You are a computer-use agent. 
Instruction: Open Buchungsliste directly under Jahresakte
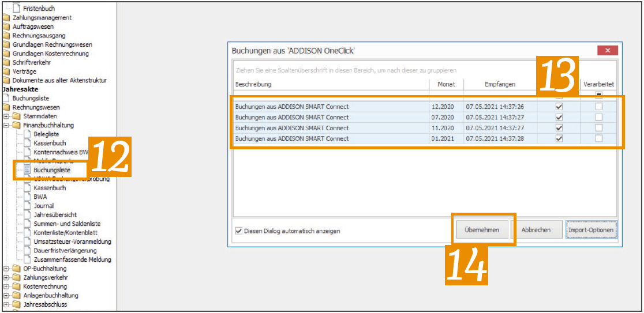(x=31, y=99)
